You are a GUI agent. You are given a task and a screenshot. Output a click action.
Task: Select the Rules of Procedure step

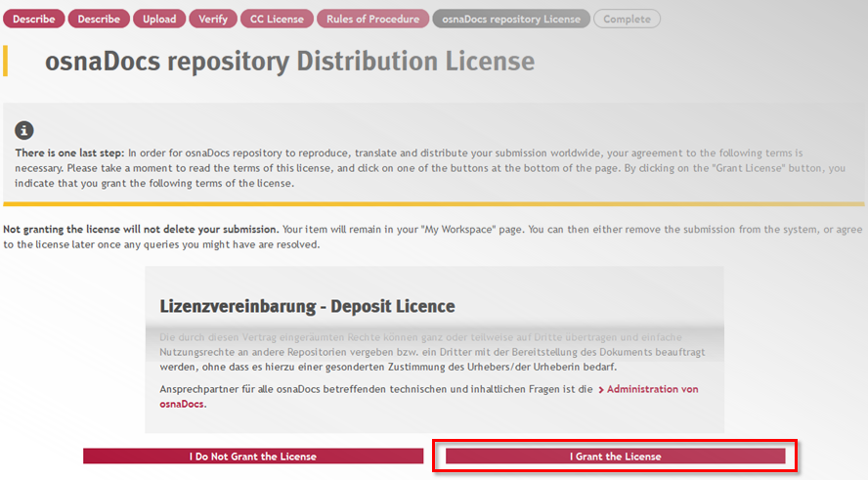coord(374,19)
